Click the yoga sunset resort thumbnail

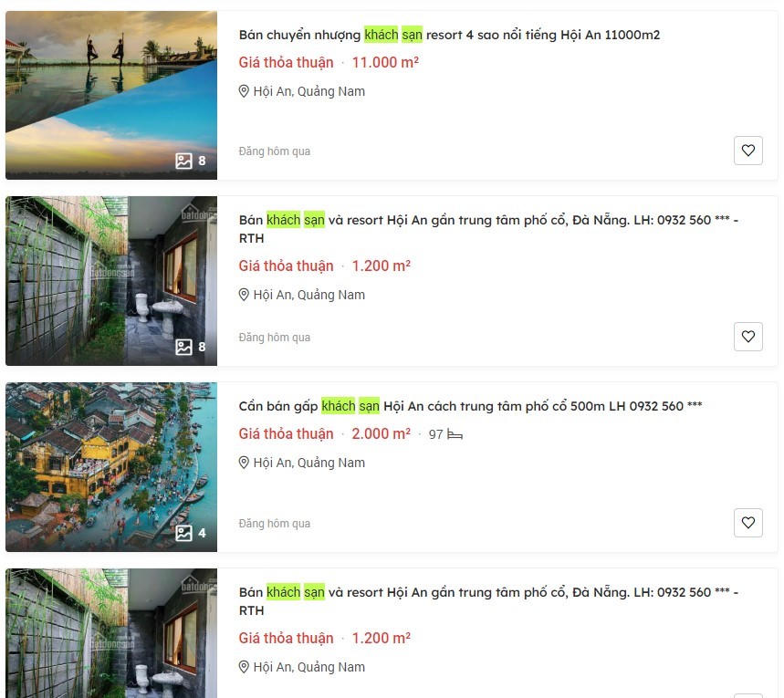[x=111, y=95]
